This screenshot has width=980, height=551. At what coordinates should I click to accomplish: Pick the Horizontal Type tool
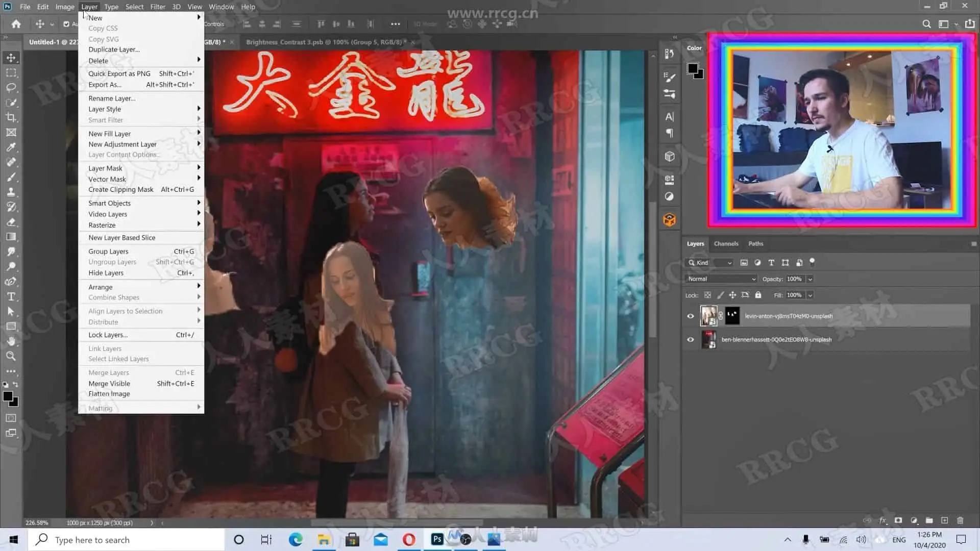[11, 296]
